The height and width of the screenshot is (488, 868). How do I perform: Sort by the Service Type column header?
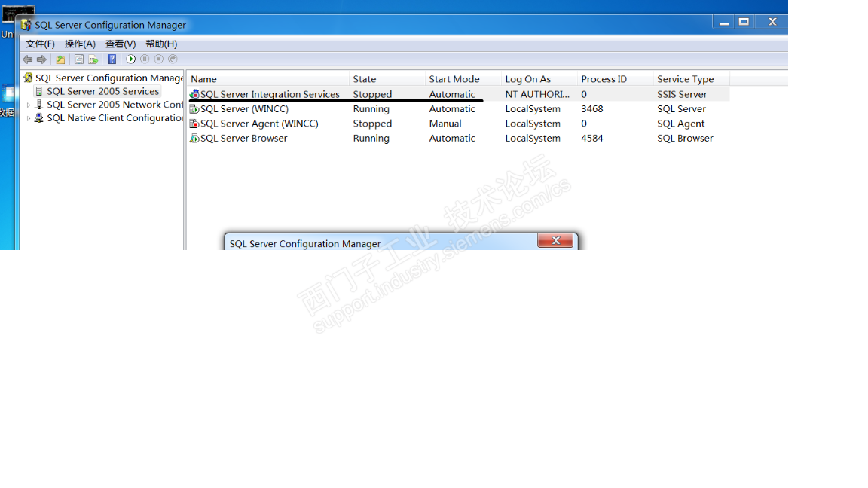tap(691, 79)
